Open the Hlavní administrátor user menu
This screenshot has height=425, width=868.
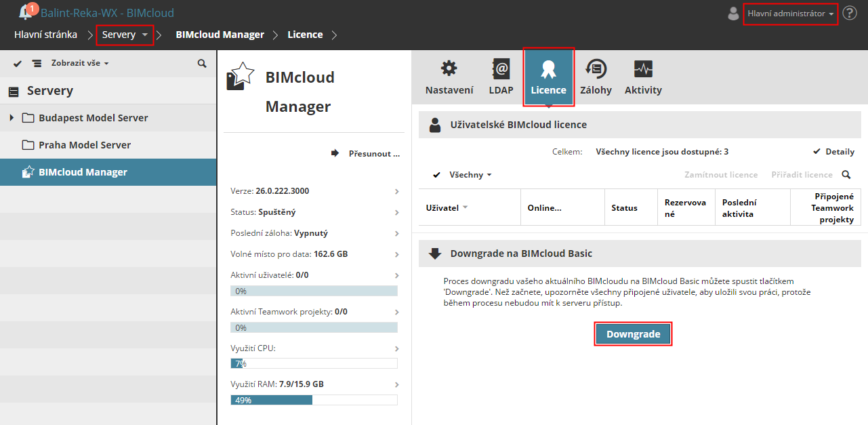tap(791, 14)
